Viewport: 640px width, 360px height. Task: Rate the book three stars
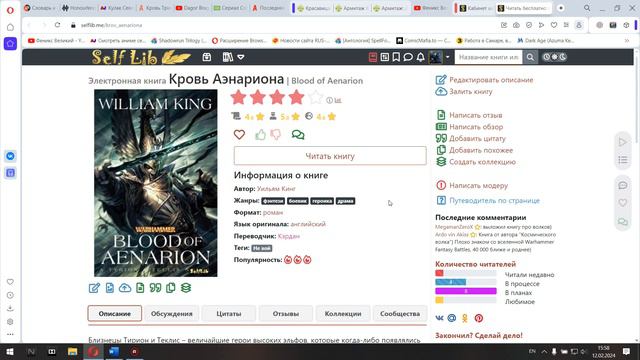tap(277, 98)
